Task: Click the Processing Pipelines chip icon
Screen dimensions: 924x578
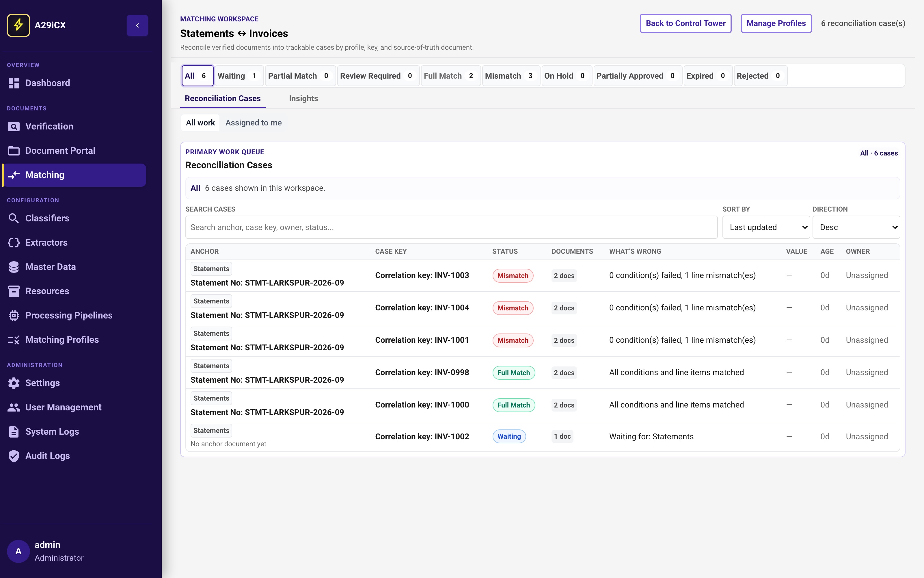Action: coord(14,315)
